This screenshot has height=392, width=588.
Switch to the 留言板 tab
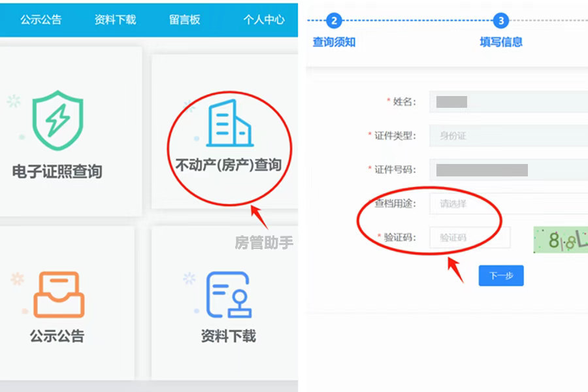point(185,20)
